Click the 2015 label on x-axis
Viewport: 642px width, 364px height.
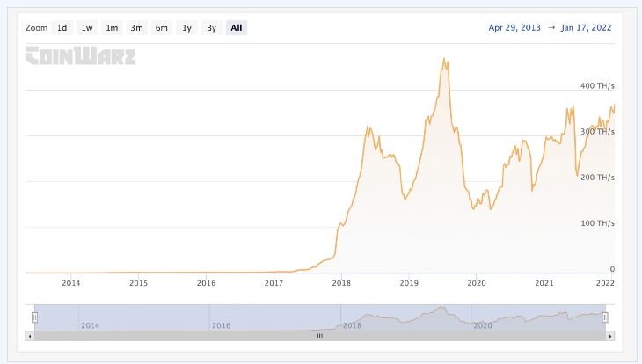click(x=138, y=283)
